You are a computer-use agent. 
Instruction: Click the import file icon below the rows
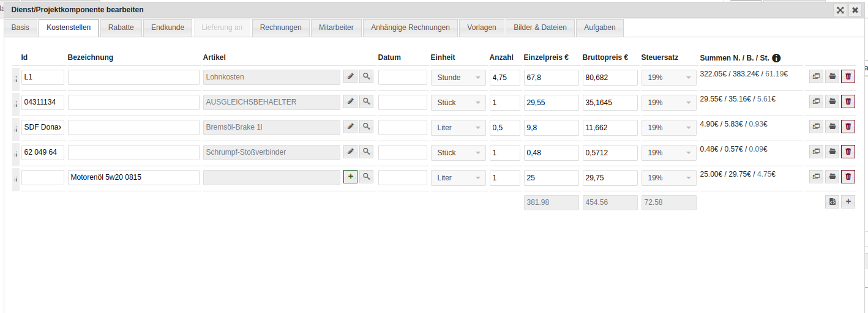click(832, 202)
